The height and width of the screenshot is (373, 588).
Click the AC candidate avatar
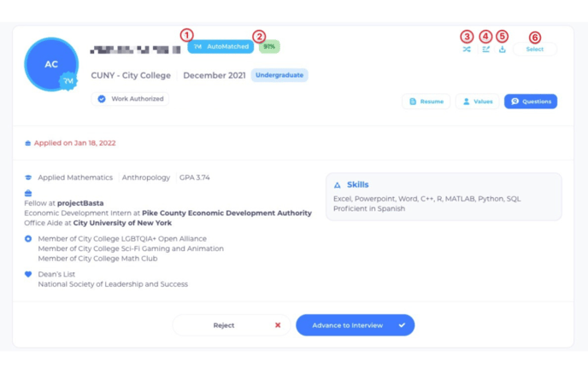tap(50, 64)
